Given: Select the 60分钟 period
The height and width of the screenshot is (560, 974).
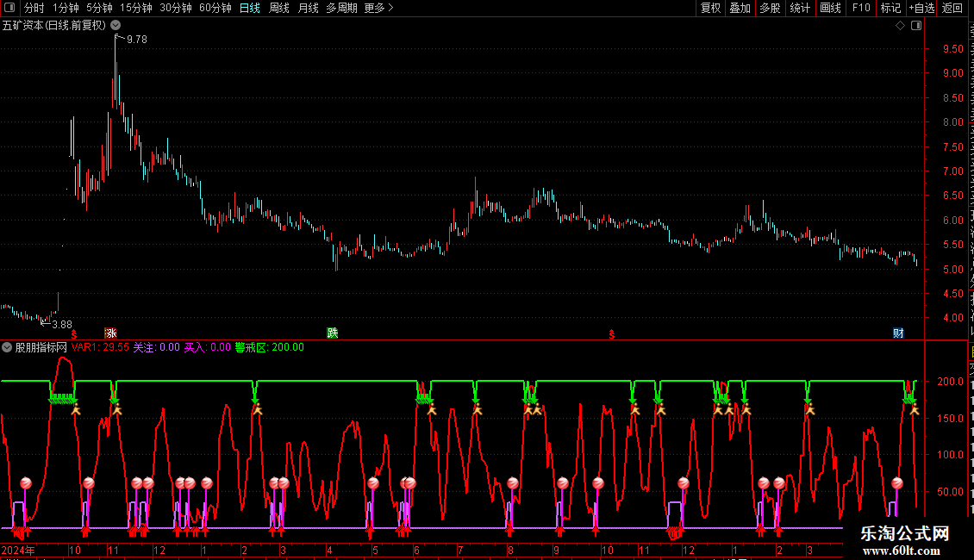Looking at the screenshot, I should 215,8.
